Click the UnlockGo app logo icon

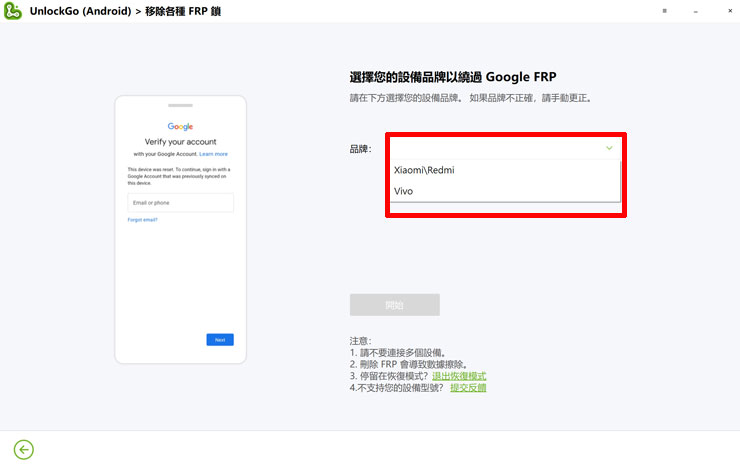click(x=13, y=11)
